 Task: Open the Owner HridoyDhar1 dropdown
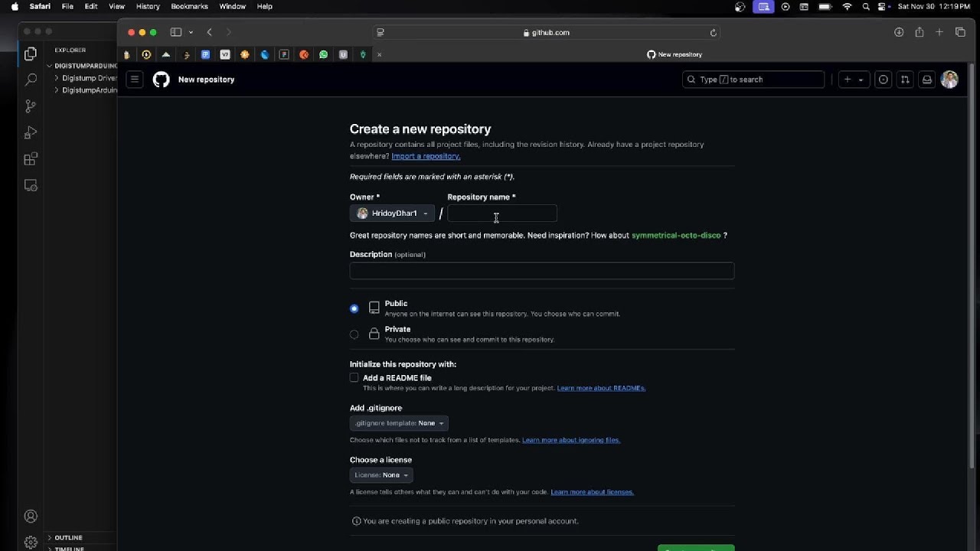(x=392, y=214)
